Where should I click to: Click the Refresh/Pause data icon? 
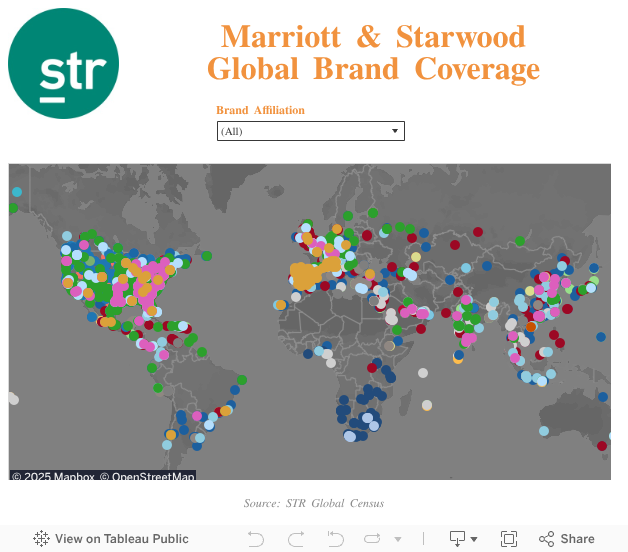[x=373, y=539]
